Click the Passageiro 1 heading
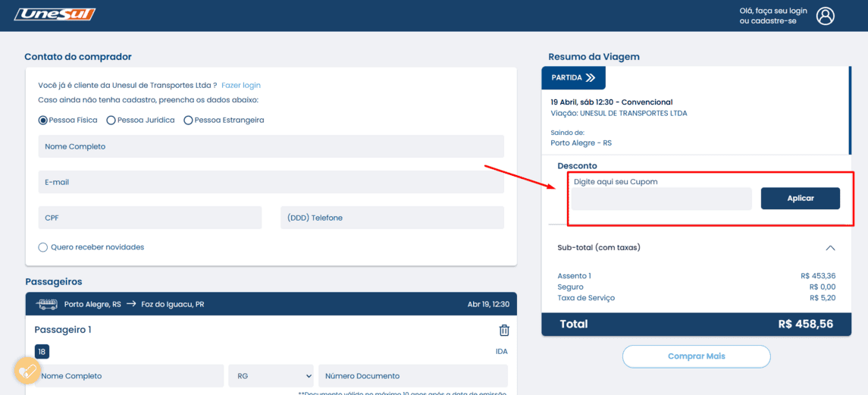The image size is (868, 395). 63,331
